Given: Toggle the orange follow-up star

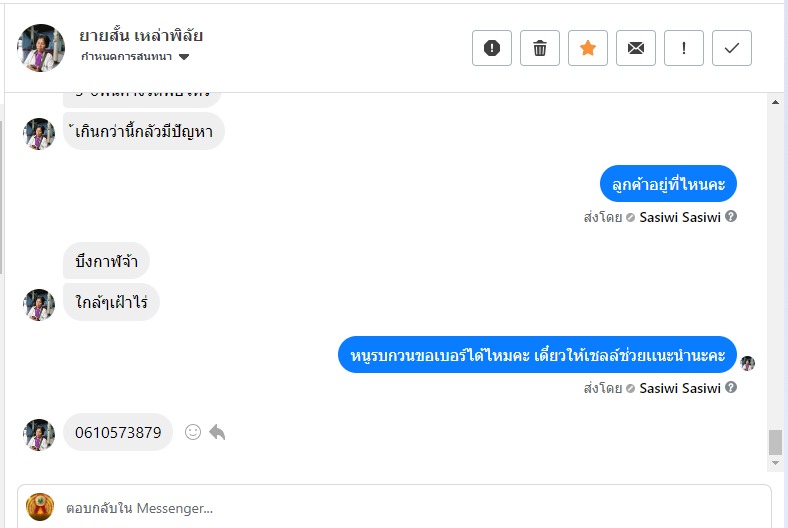Looking at the screenshot, I should tap(587, 48).
